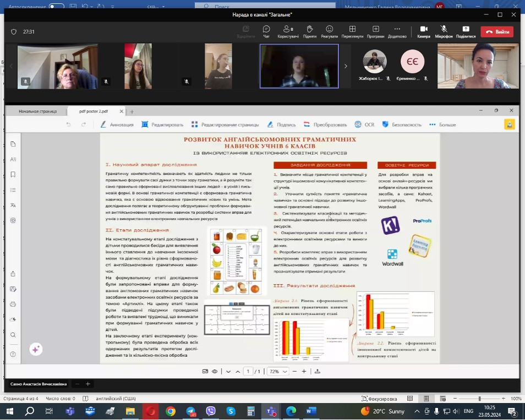Screen dimensions: 525x420
Task: Switch to the Начальная страница tab
Action: 37,111
